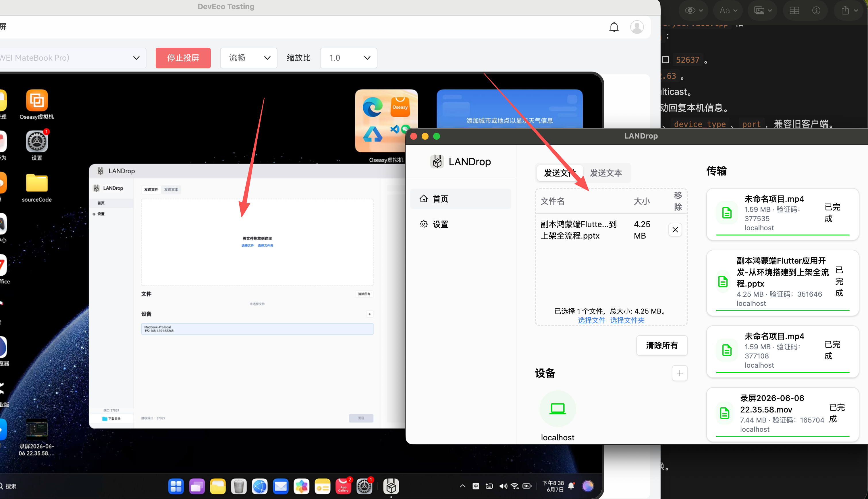Image resolution: width=868 pixels, height=499 pixels.
Task: Open the 首页 page in the LANDrop sidebar
Action: coord(460,199)
